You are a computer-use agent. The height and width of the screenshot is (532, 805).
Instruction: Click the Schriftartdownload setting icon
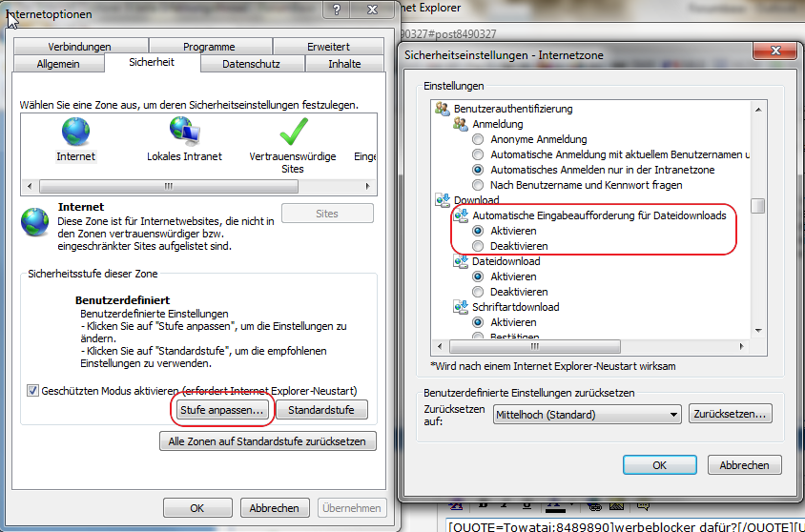461,307
